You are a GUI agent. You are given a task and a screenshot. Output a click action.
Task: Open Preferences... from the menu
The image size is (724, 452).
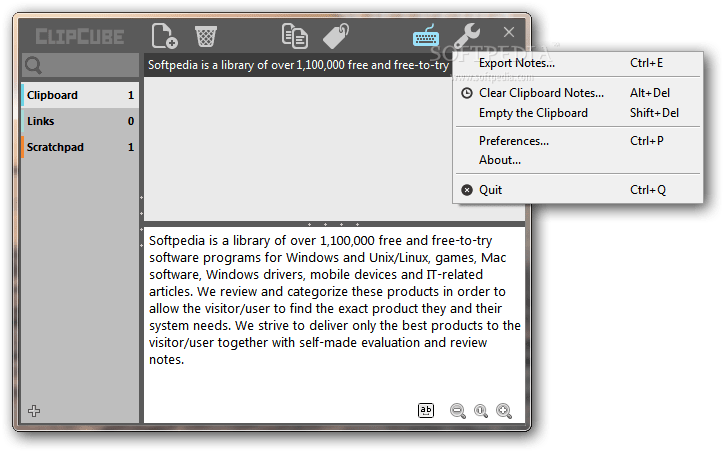[x=578, y=141]
